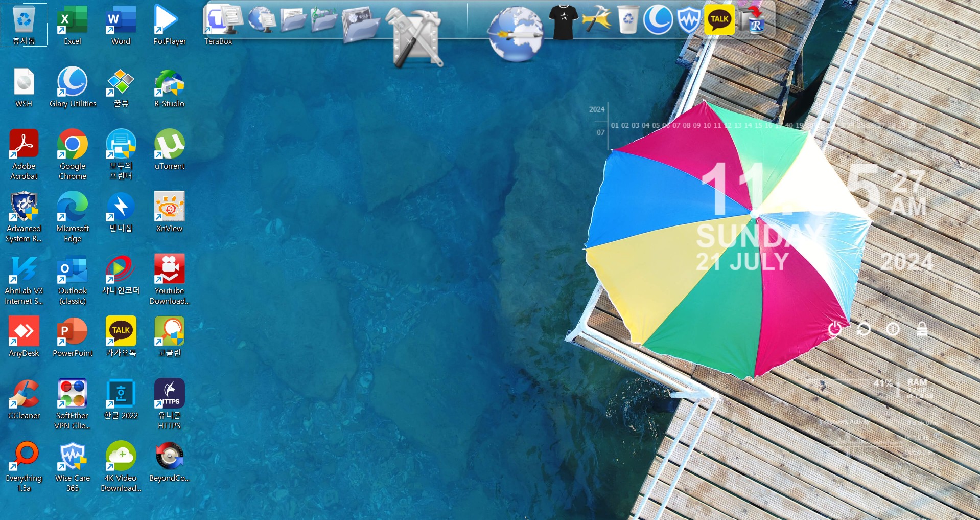
Task: Click the 21 JULY date text
Action: coord(742,262)
